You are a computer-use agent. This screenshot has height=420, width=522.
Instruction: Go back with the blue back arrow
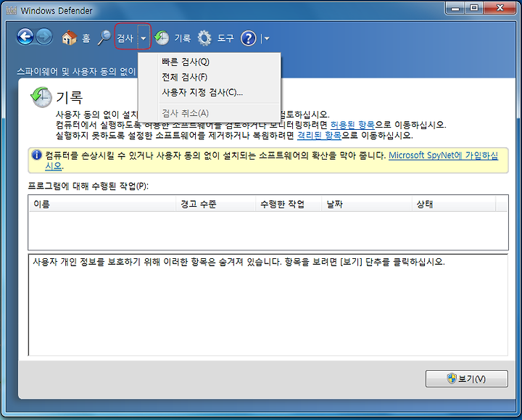(x=25, y=37)
